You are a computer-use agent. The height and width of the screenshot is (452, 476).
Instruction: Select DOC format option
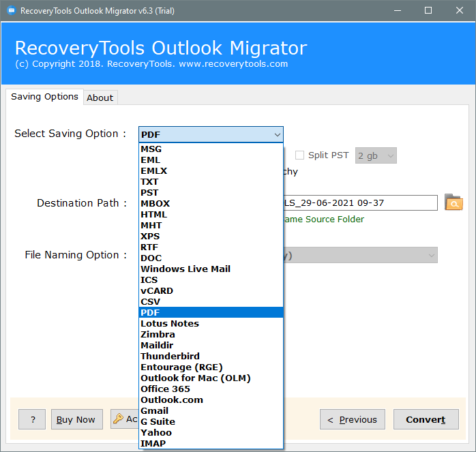[211, 258]
